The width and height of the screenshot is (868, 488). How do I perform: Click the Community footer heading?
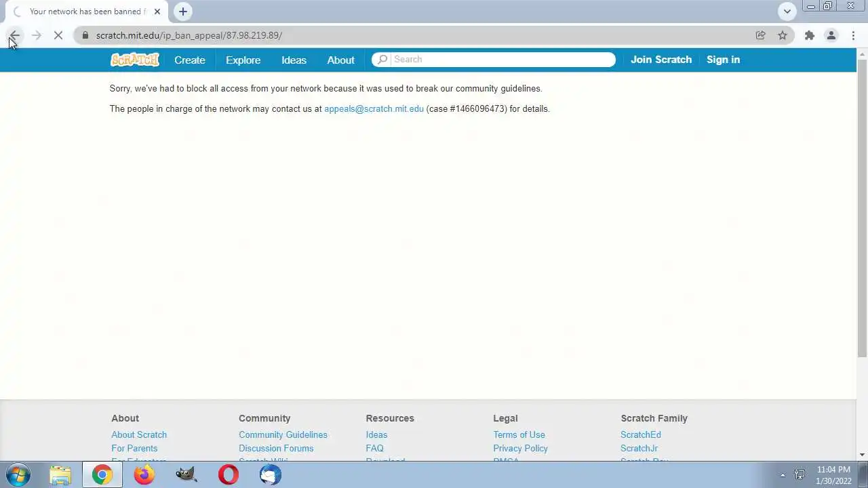pyautogui.click(x=264, y=418)
